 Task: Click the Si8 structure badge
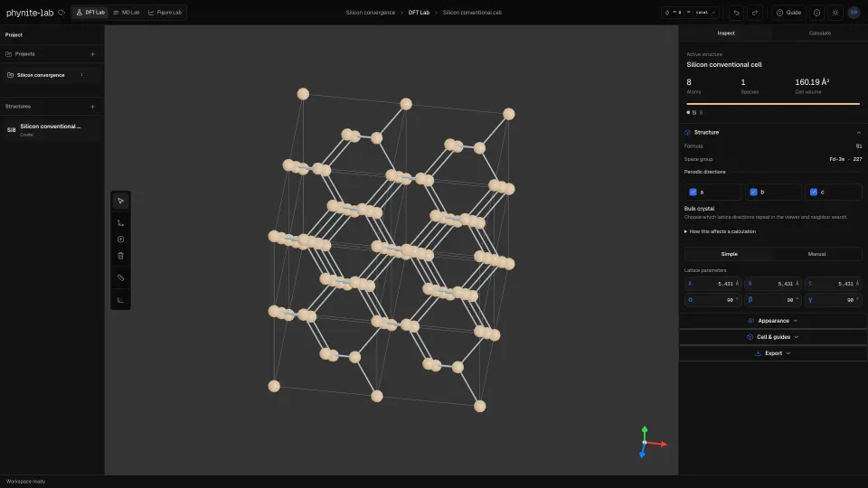[x=11, y=130]
